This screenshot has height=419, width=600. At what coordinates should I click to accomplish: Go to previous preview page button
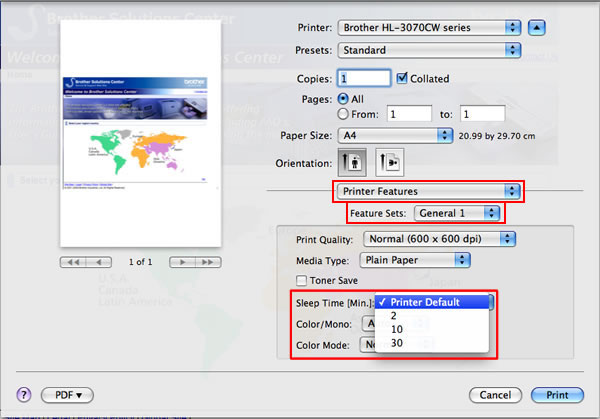(99, 262)
